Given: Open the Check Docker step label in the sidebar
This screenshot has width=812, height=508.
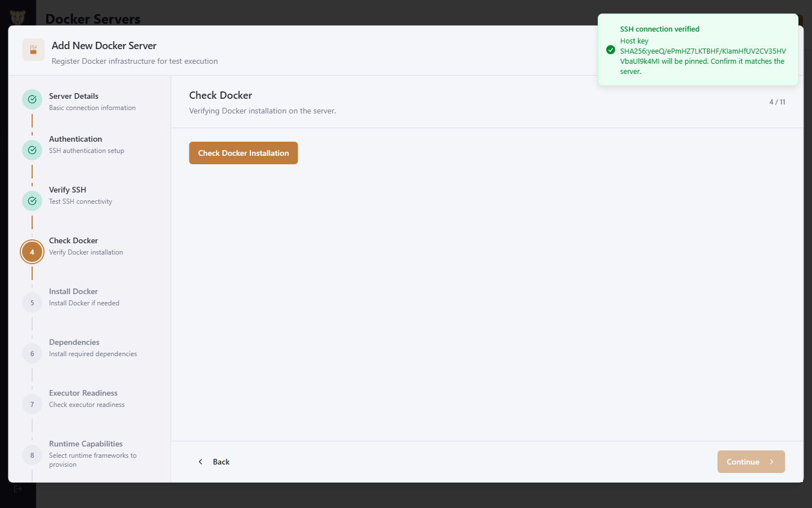Looking at the screenshot, I should pyautogui.click(x=73, y=240).
